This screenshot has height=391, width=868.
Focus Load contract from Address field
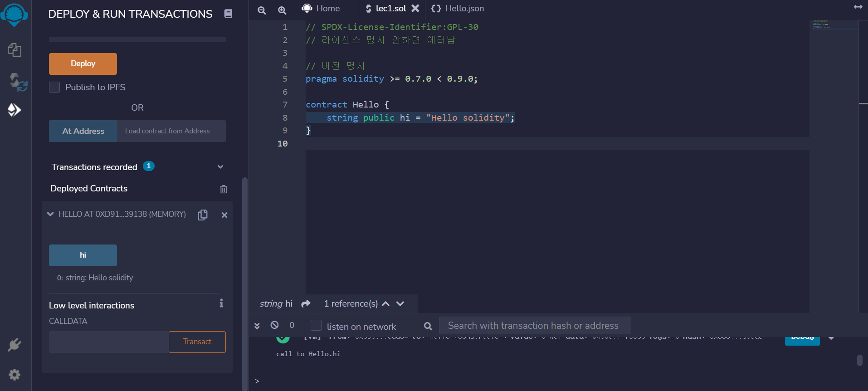point(171,131)
